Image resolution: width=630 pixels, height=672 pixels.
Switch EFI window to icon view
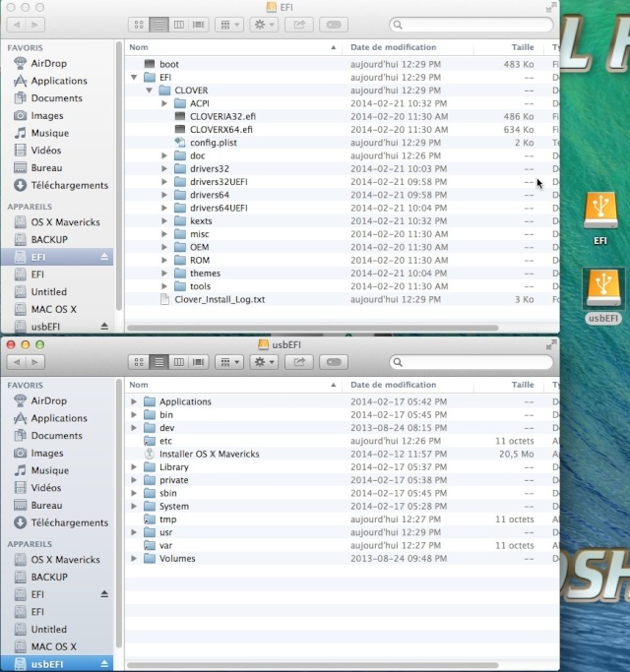click(139, 25)
